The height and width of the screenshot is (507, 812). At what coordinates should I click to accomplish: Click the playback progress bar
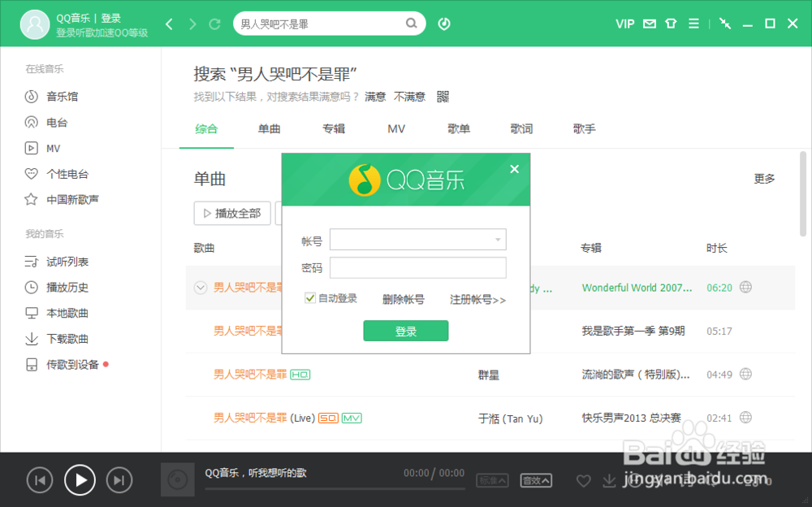335,488
